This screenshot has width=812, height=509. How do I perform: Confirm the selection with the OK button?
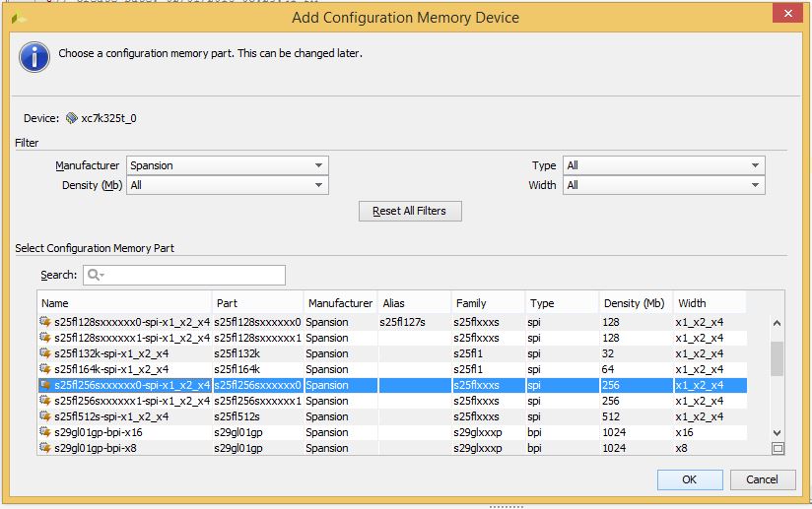[x=690, y=479]
